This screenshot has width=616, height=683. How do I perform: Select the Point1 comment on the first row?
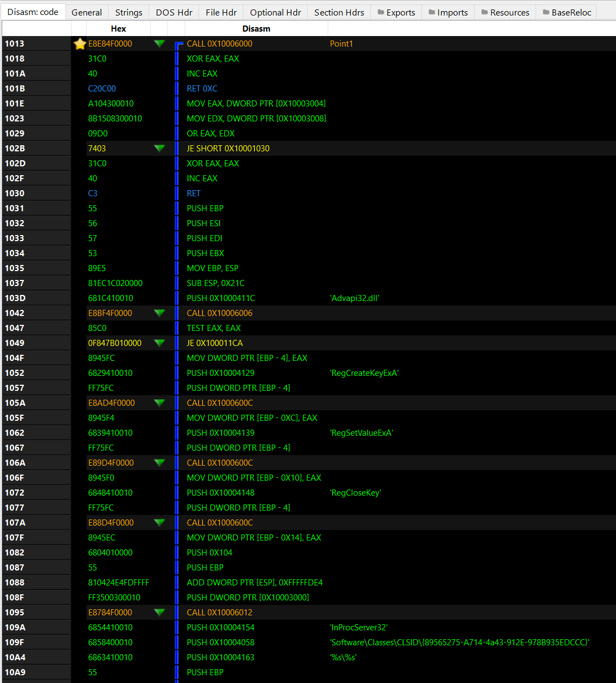point(341,44)
